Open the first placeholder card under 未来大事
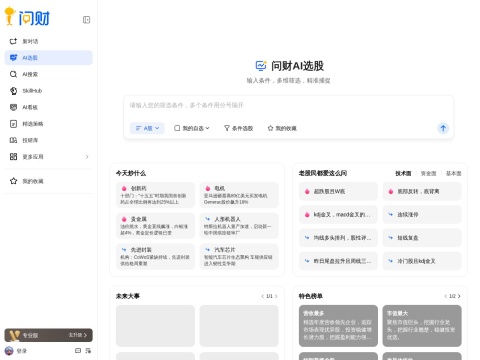 point(155,326)
